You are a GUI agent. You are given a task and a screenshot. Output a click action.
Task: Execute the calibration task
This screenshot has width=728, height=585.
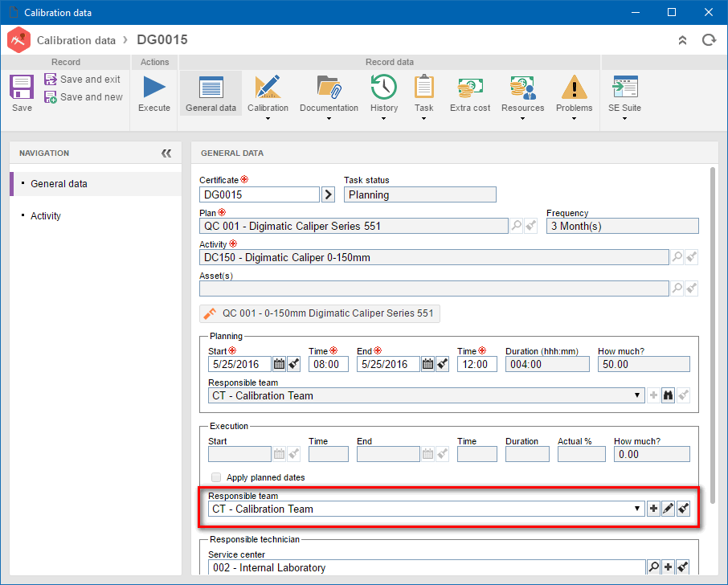(154, 94)
